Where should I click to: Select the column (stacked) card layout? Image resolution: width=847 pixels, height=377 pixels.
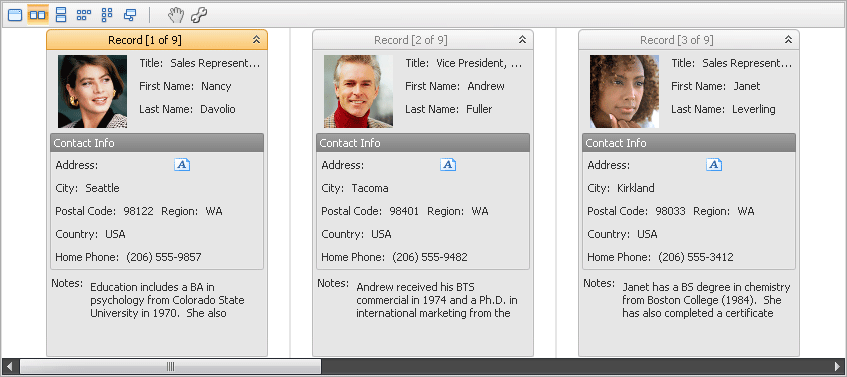tap(61, 15)
